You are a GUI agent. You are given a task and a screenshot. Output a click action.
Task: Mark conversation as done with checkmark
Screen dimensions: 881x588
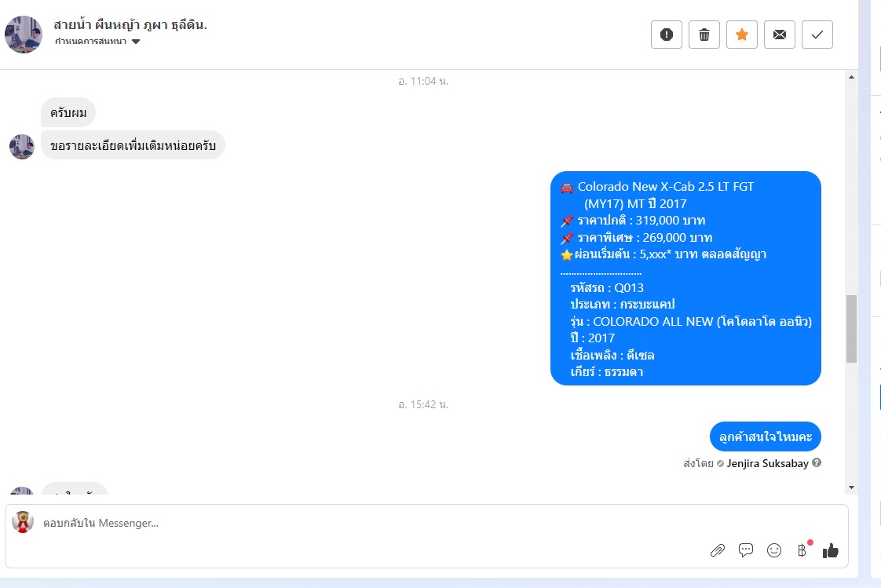point(817,35)
